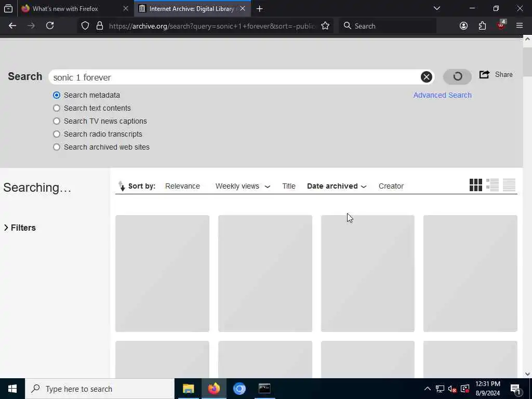Image resolution: width=532 pixels, height=399 pixels.
Task: Click the Windows taskbar search box
Action: pyautogui.click(x=99, y=389)
